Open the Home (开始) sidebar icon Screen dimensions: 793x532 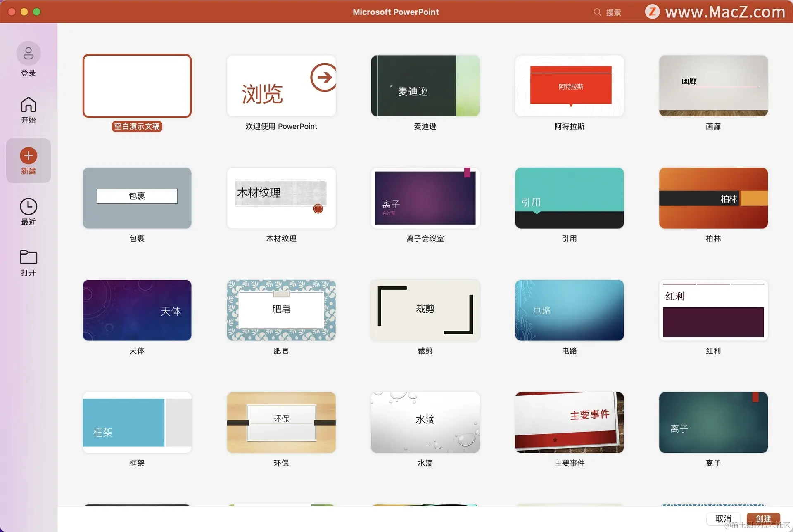[x=28, y=105]
